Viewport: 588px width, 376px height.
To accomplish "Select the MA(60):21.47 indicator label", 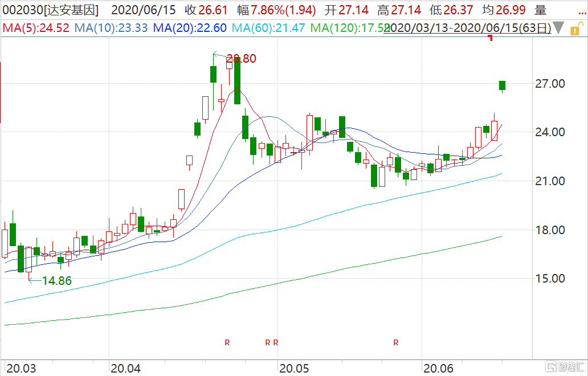I will click(269, 28).
